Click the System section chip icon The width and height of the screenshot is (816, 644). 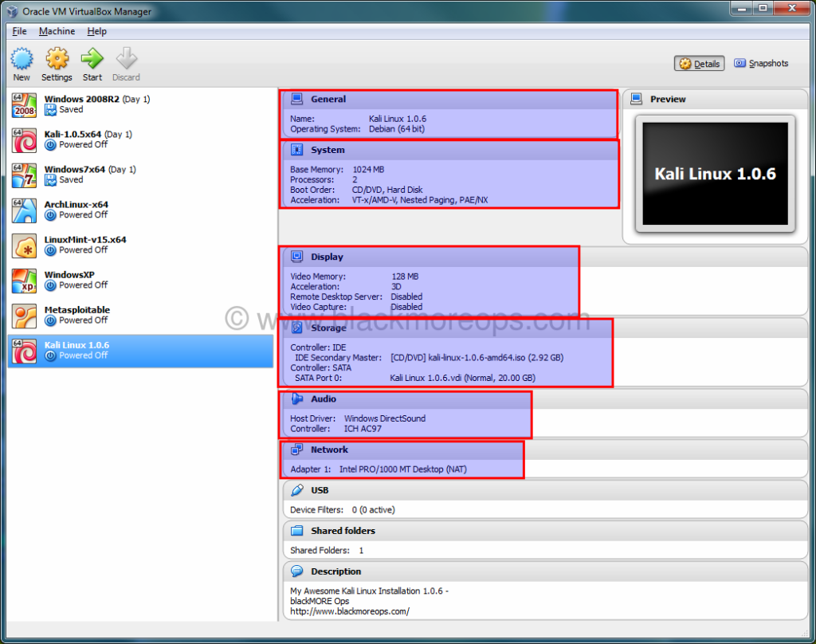tap(296, 150)
